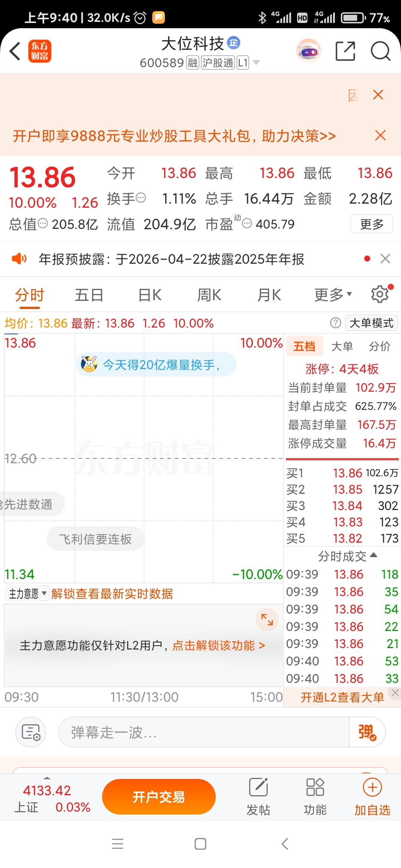This screenshot has width=401, height=868.
Task: Switch to the 日K chart tab
Action: [150, 295]
